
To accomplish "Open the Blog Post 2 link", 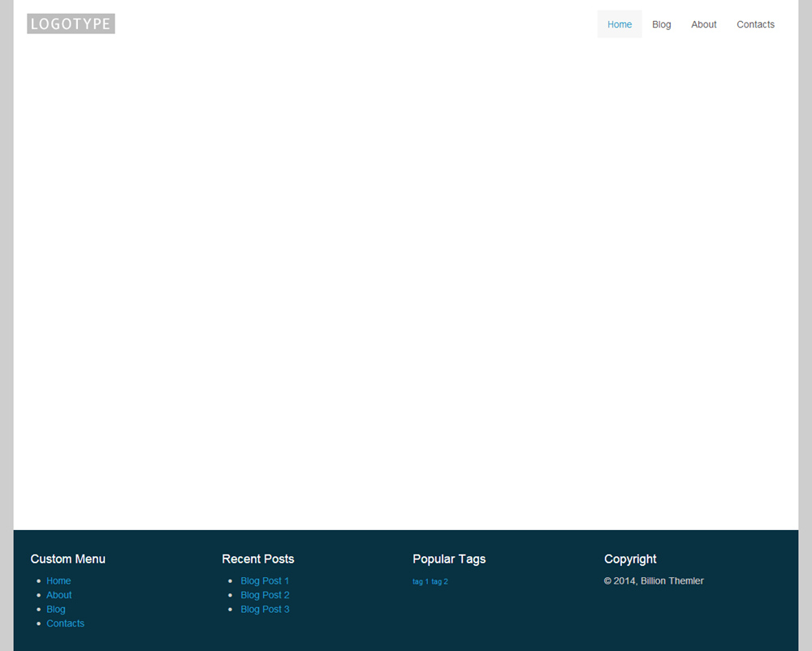I will coord(265,595).
